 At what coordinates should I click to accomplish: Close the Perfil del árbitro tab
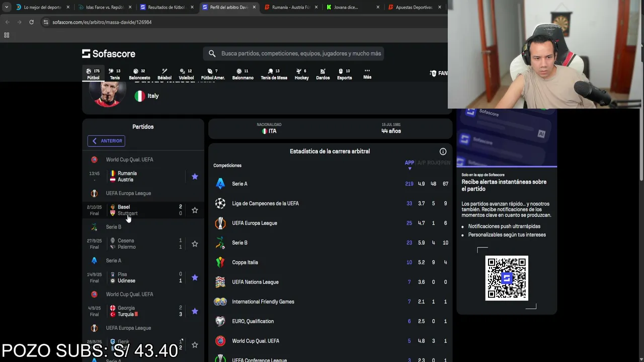pos(254,7)
